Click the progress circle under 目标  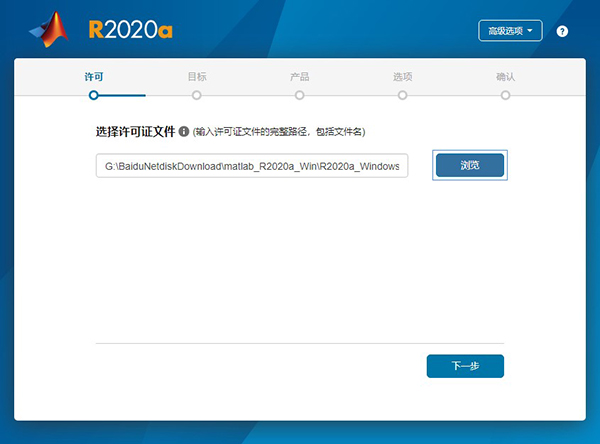pos(197,95)
